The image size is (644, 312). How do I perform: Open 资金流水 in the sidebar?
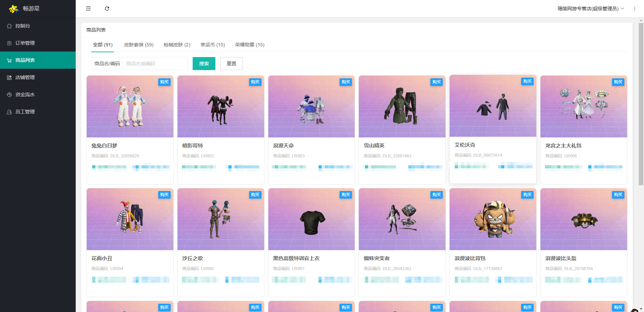pyautogui.click(x=38, y=94)
